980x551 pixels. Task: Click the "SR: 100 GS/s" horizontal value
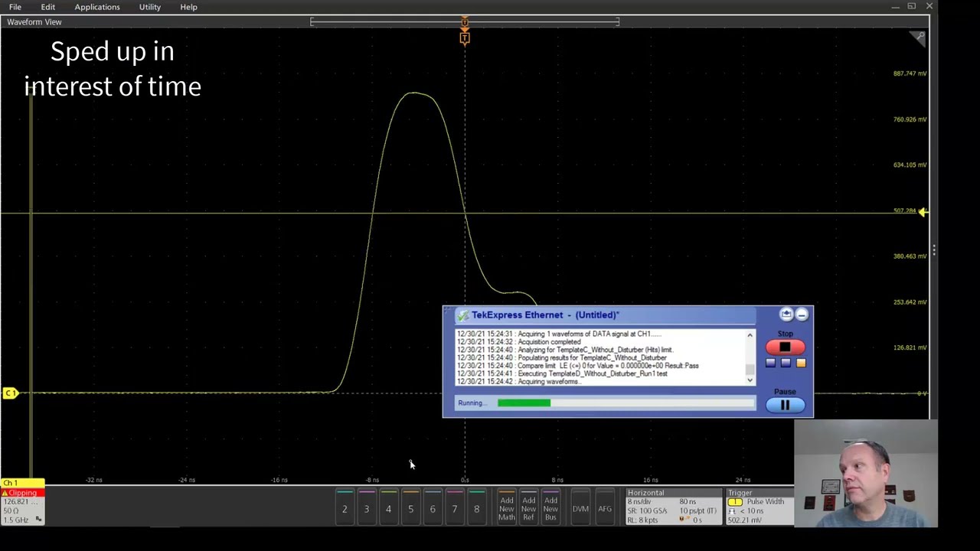coord(648,511)
